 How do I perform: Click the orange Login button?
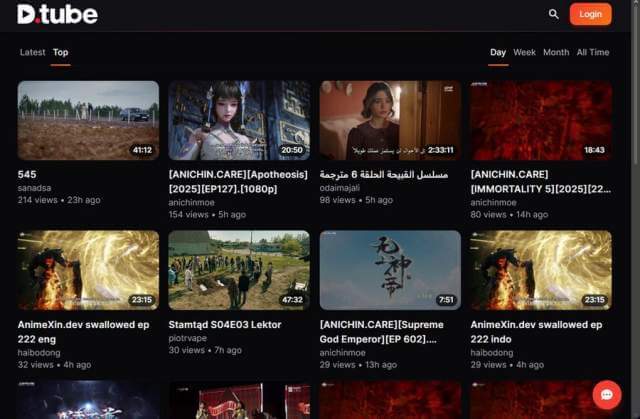click(x=590, y=14)
